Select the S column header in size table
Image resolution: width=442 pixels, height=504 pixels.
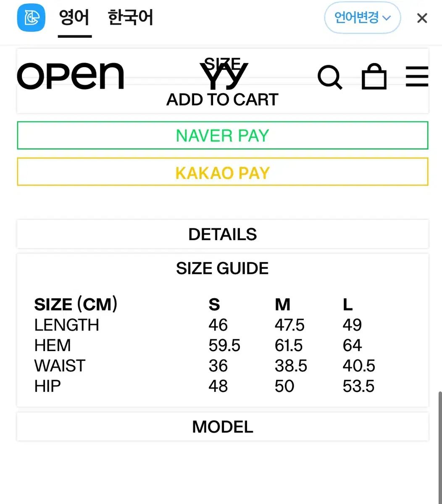[x=214, y=304]
